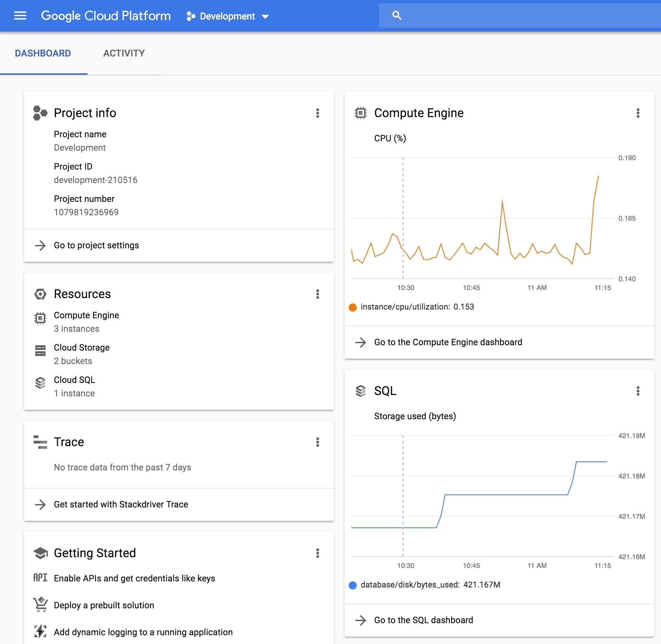
Task: Open Cloud SQL 1 instance resource
Action: (x=74, y=387)
